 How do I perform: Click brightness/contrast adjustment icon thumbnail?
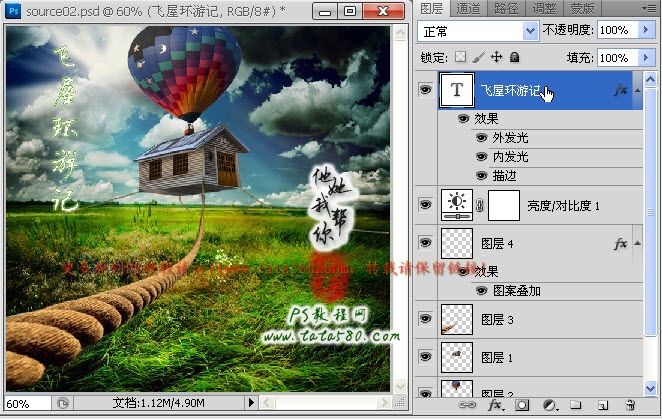pyautogui.click(x=457, y=205)
